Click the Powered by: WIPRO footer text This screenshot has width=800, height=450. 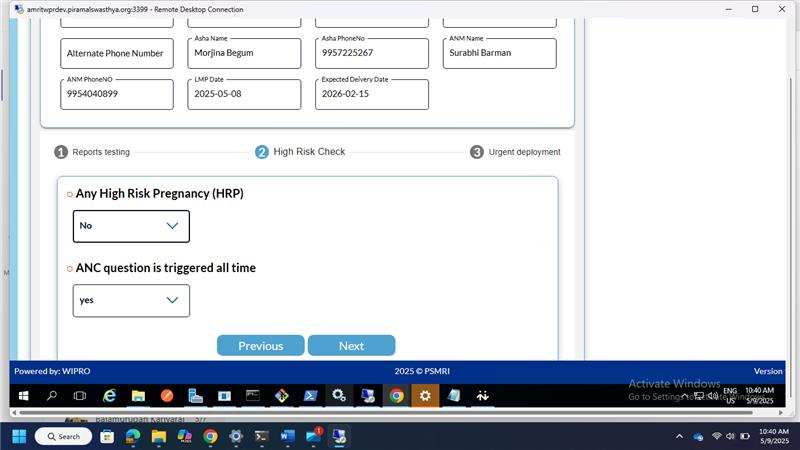pos(52,371)
